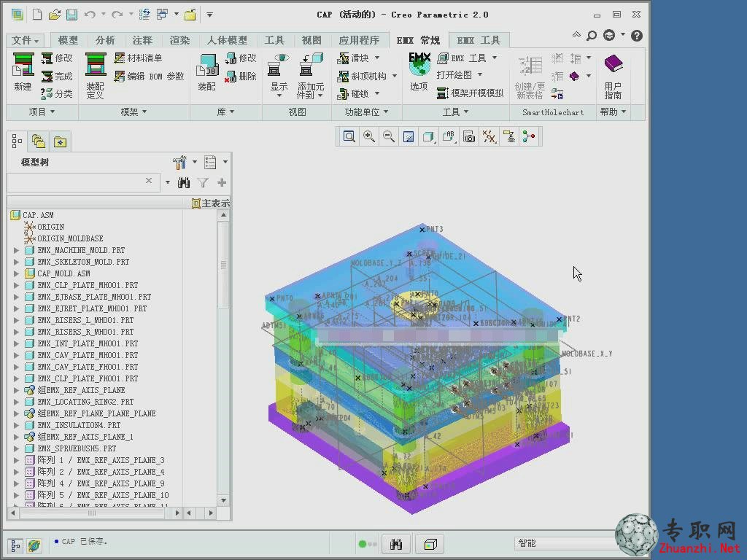Click the model tree vertical scrollbar thumb
This screenshot has width=747, height=560.
pyautogui.click(x=223, y=264)
